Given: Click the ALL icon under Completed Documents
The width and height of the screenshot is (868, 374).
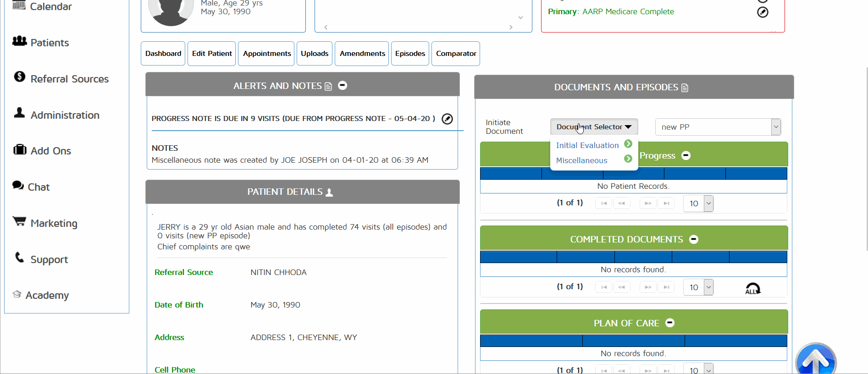Looking at the screenshot, I should pos(752,288).
